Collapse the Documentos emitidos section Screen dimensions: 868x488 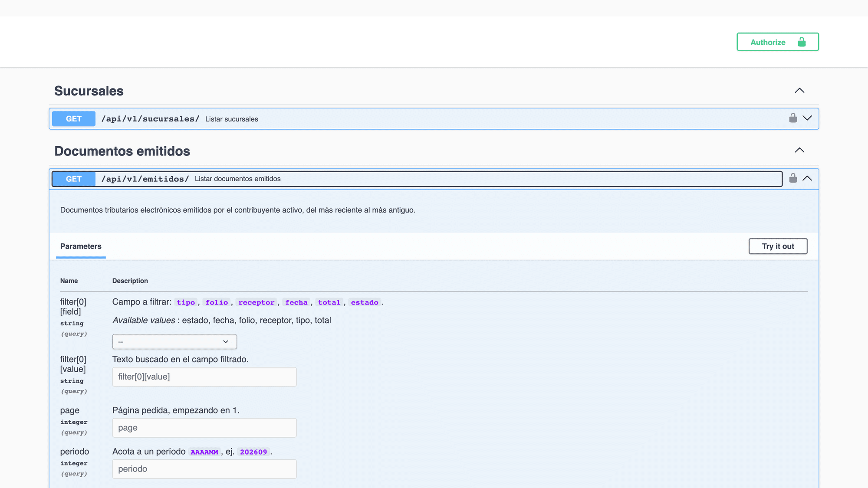coord(799,151)
